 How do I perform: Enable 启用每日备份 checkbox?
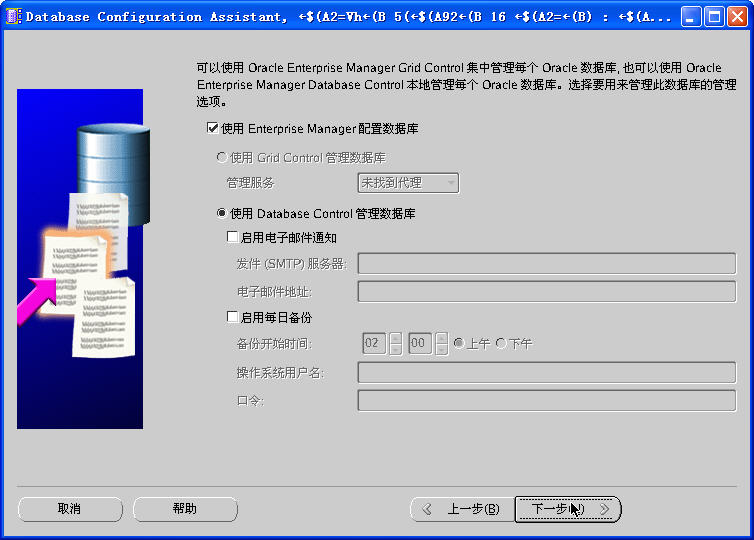(232, 316)
